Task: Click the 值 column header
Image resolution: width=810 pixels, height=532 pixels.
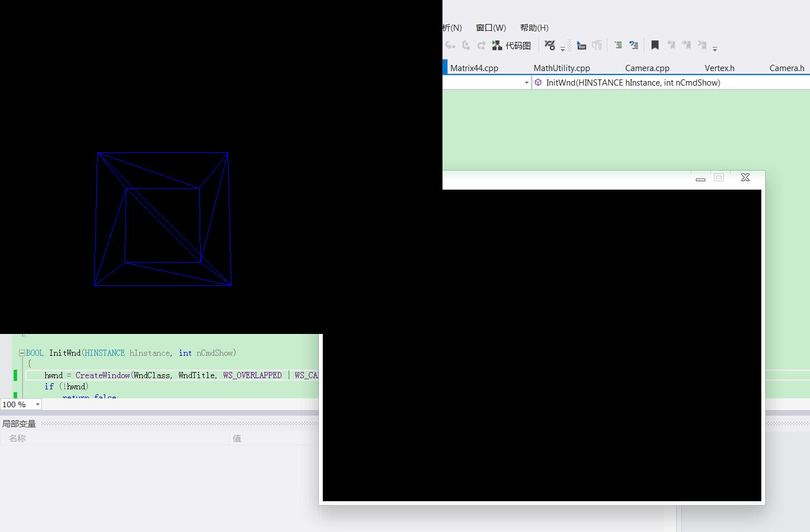Action: pyautogui.click(x=237, y=438)
